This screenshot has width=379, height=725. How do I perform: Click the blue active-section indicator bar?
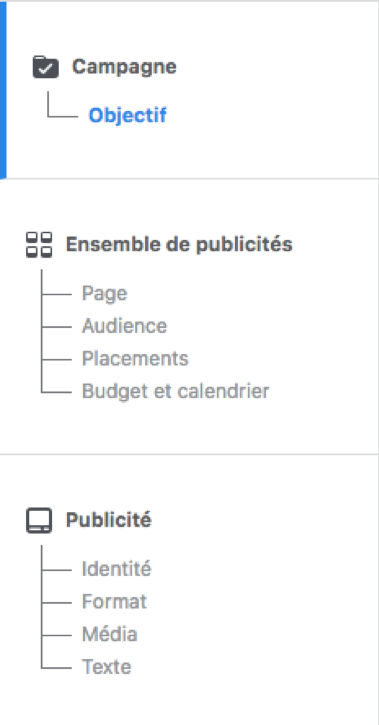3,90
